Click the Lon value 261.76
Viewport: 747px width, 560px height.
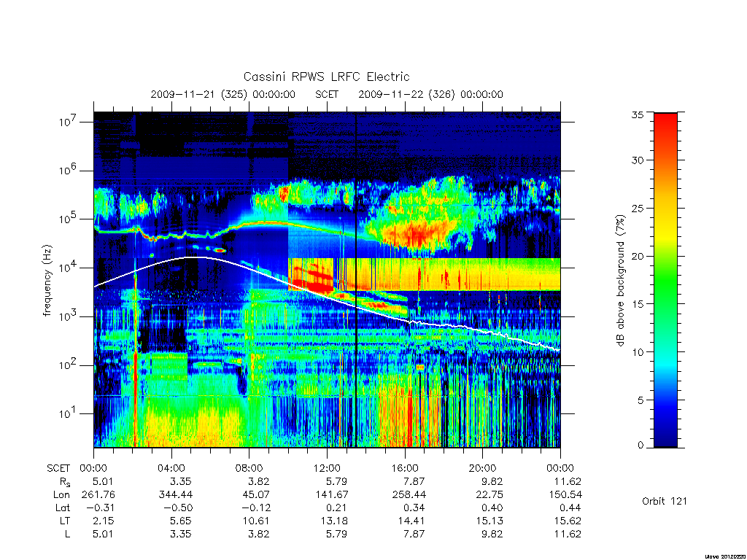(98, 495)
